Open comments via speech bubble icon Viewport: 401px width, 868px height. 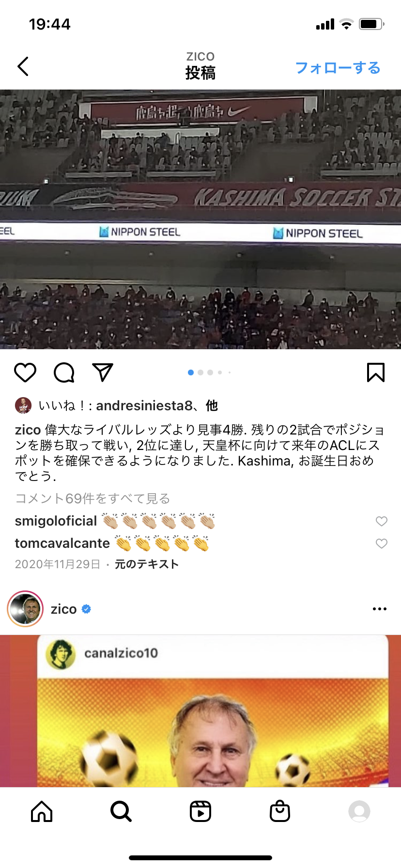[x=64, y=372]
